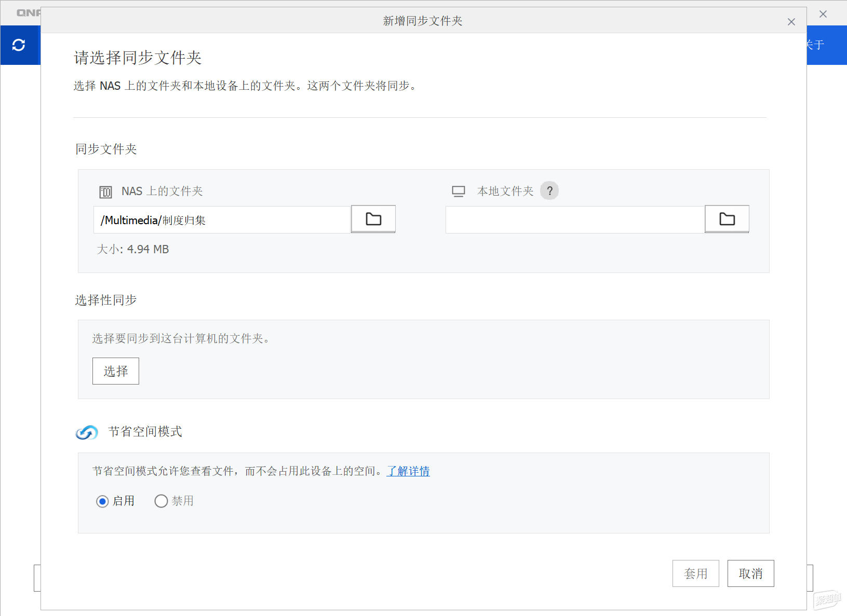This screenshot has height=616, width=847.
Task: Disable space-saving mode (禁用) radio
Action: (161, 501)
